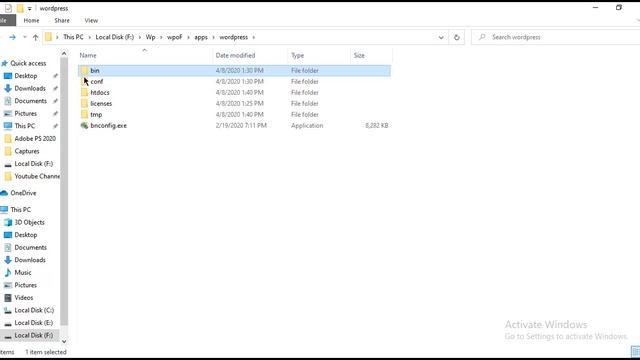Go up one folder level arrow
Viewport: 640px width, 360px height.
36,37
